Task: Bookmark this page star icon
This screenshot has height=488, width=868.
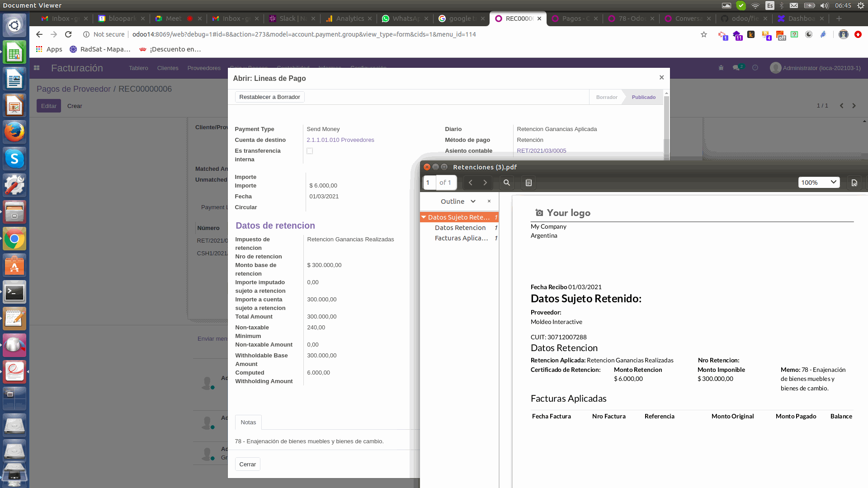Action: click(703, 34)
